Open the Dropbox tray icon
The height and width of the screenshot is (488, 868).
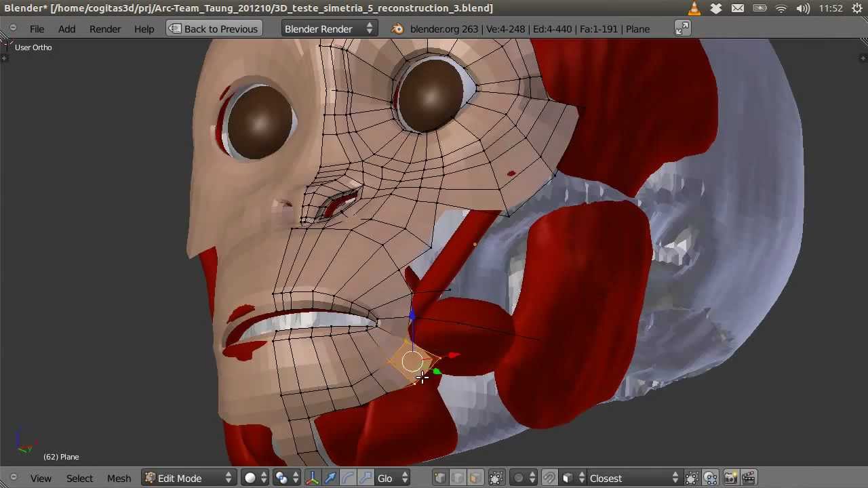[x=716, y=8]
